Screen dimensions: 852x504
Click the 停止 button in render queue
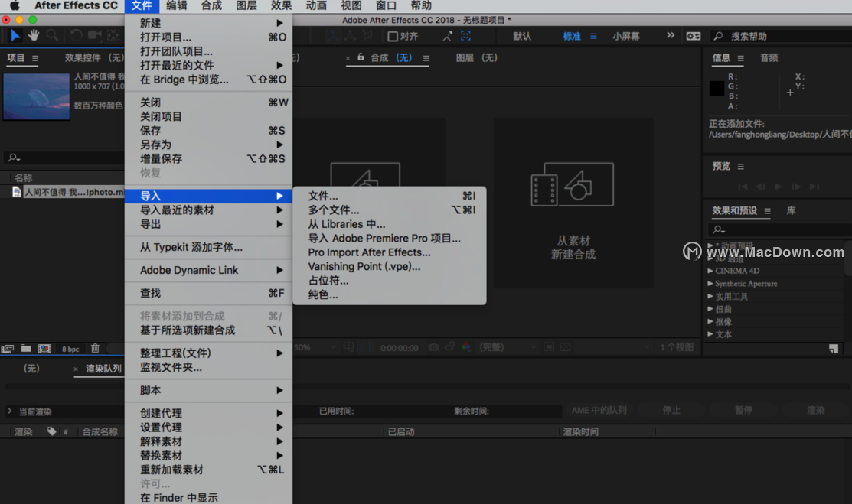(671, 411)
